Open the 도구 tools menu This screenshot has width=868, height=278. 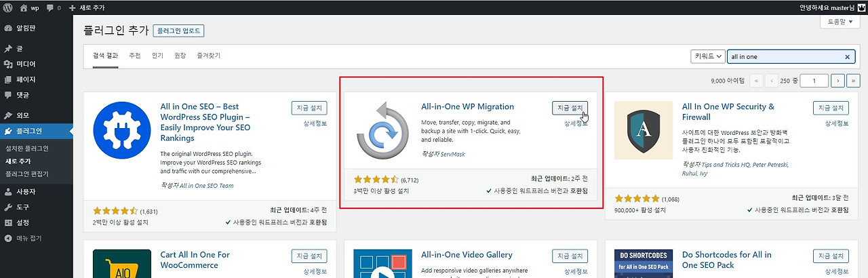point(36,207)
